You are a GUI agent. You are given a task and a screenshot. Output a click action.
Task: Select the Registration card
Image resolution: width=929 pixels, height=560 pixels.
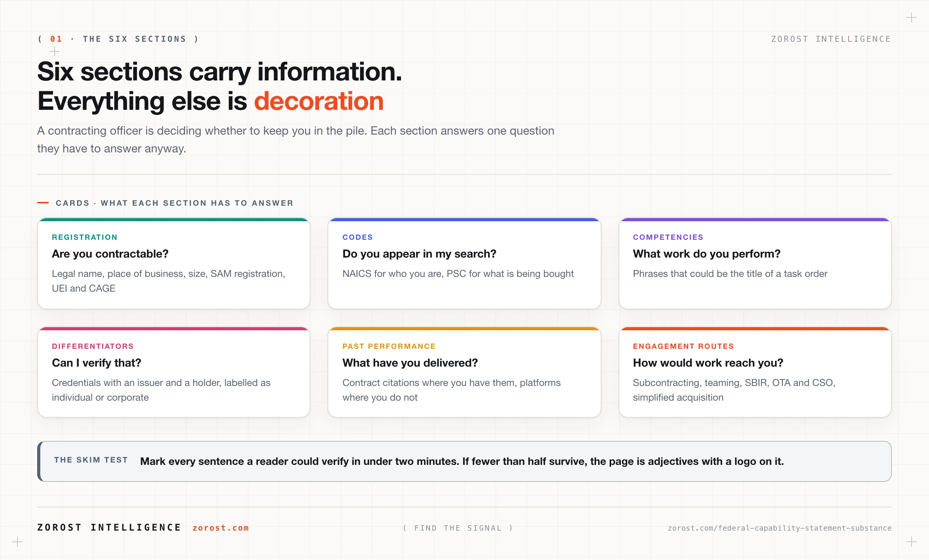click(x=174, y=263)
